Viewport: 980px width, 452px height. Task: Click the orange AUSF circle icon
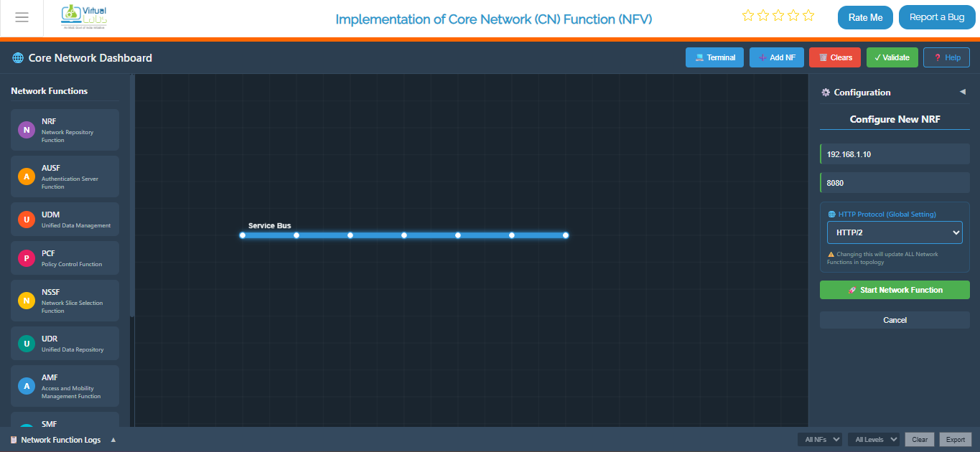pyautogui.click(x=27, y=176)
